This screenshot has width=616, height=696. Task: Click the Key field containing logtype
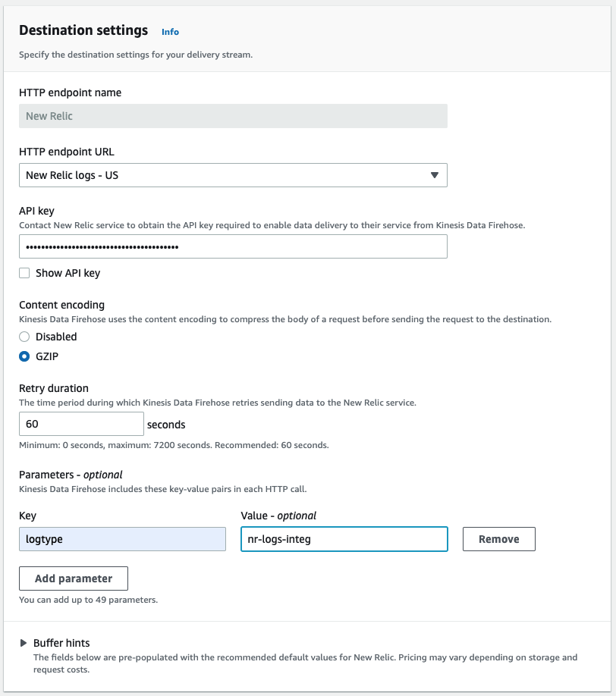pyautogui.click(x=122, y=539)
